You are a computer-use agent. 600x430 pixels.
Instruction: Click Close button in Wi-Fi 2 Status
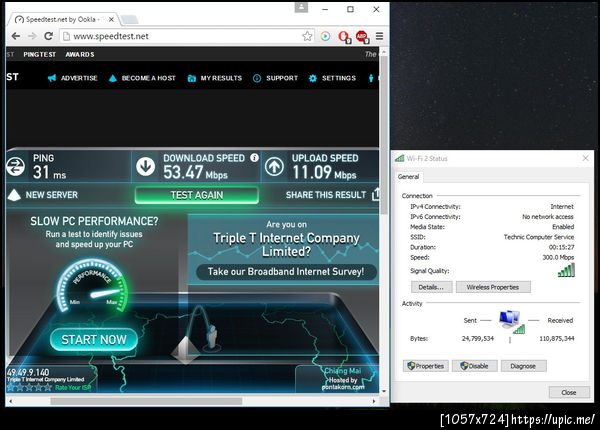[569, 392]
